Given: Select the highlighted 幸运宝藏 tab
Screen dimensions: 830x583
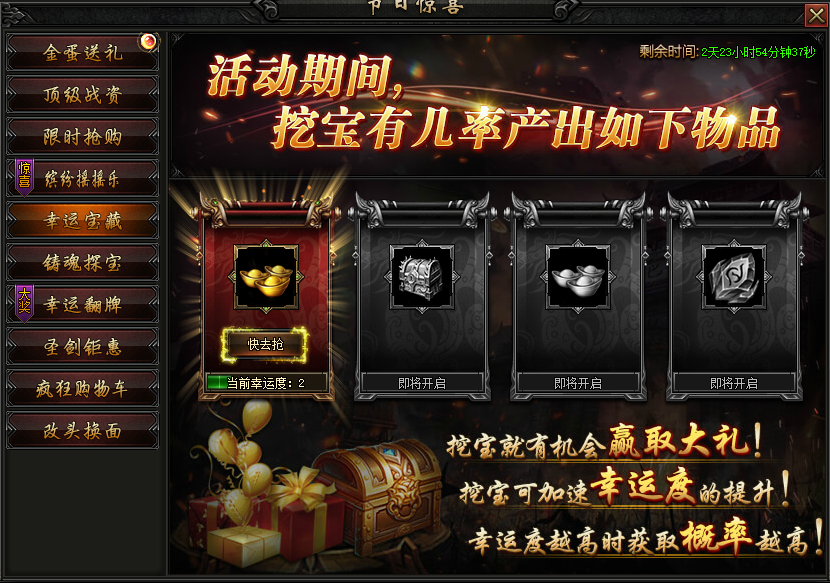Looking at the screenshot, I should click(x=83, y=220).
